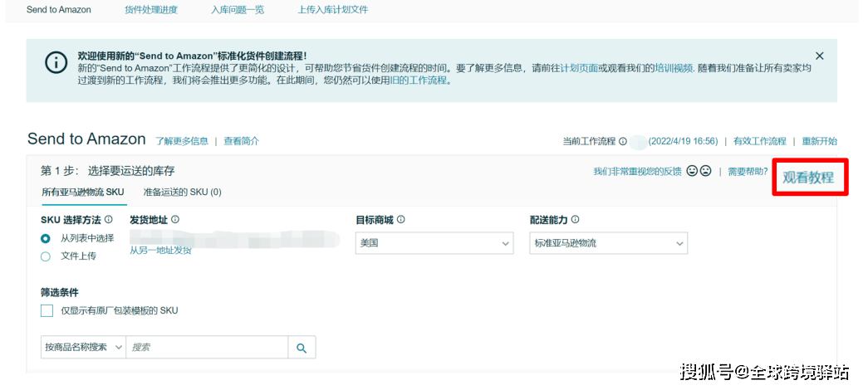
Task: Click the 我们非常重视您的反馈 link
Action: tap(637, 172)
